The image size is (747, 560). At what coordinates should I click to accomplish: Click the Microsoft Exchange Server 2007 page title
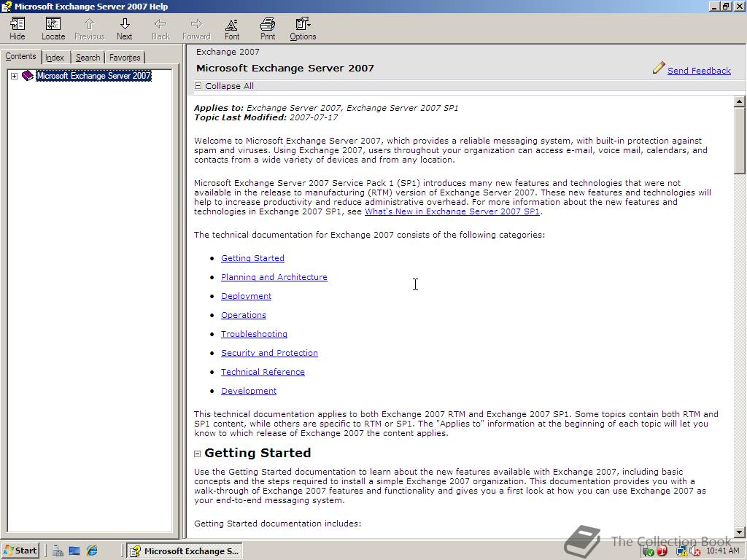[285, 68]
